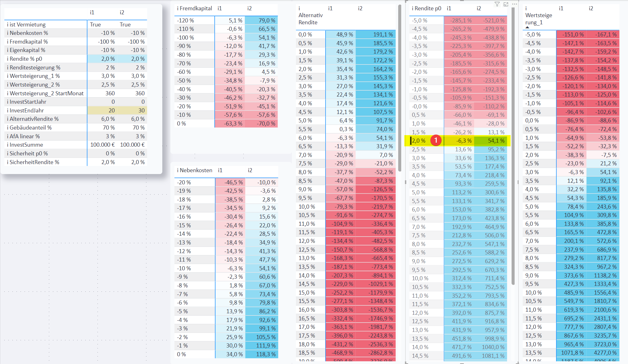Click i2 header in the i Fremdkapital table
Viewport: 628px width, 364px height.
(x=250, y=8)
